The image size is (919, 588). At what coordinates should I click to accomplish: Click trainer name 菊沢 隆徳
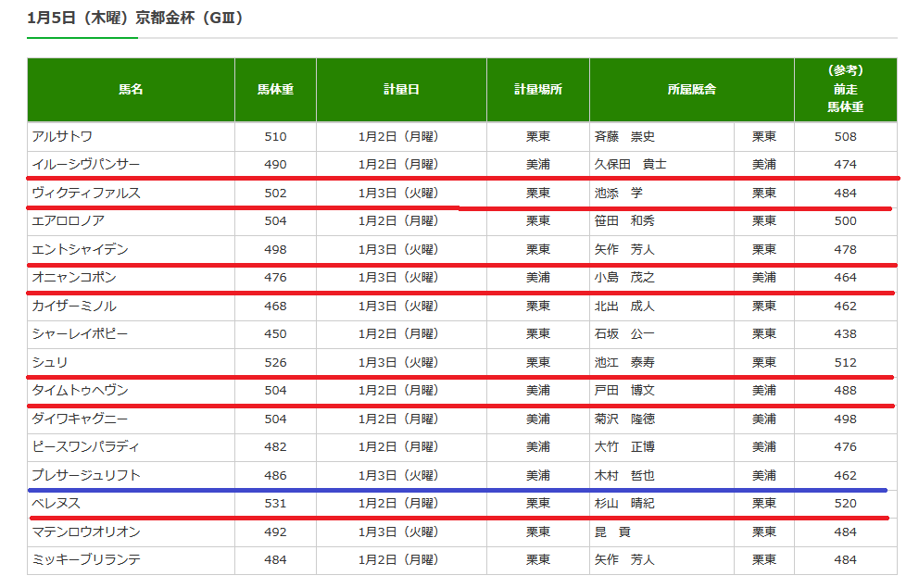(x=624, y=419)
